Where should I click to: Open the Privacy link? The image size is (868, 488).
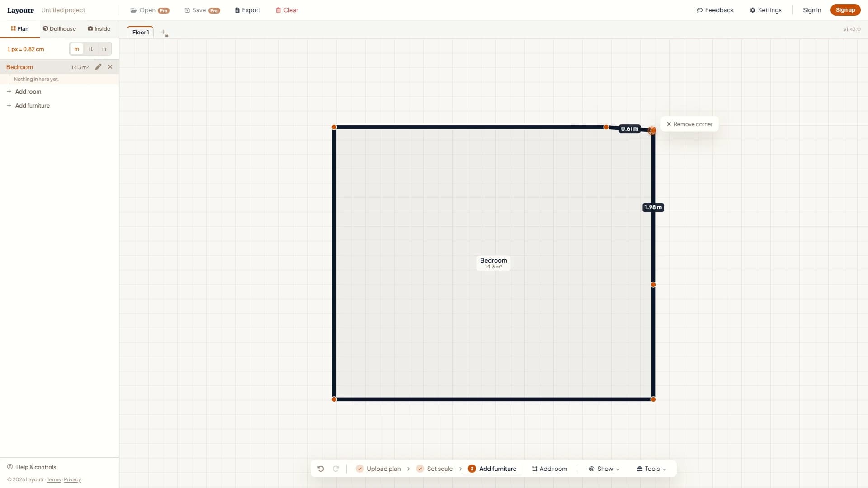72,480
